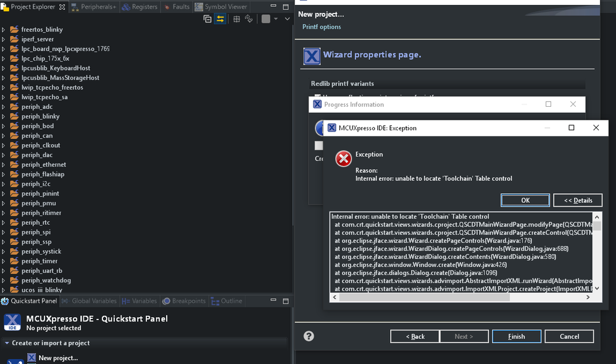Switch to the Faults tab
The width and height of the screenshot is (616, 364).
tap(177, 7)
